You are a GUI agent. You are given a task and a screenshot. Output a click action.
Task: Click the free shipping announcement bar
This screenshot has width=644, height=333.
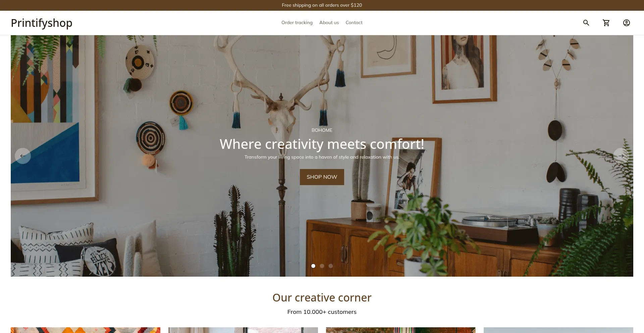(x=322, y=5)
